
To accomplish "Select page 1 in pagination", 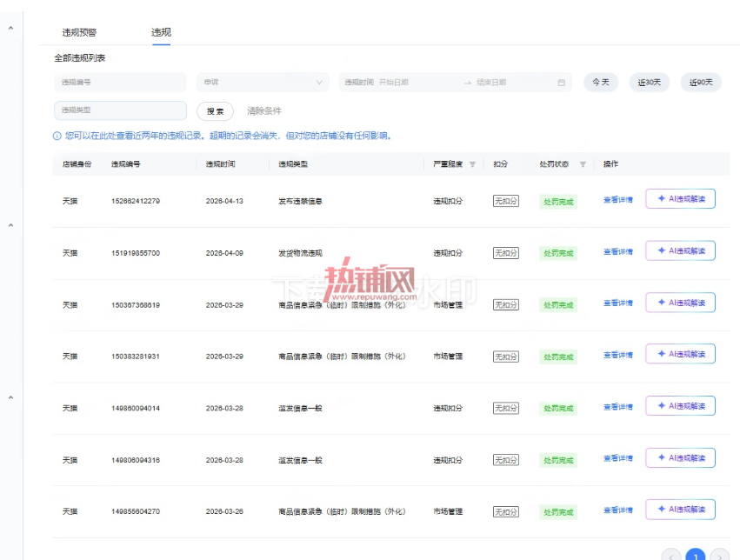I will click(695, 556).
